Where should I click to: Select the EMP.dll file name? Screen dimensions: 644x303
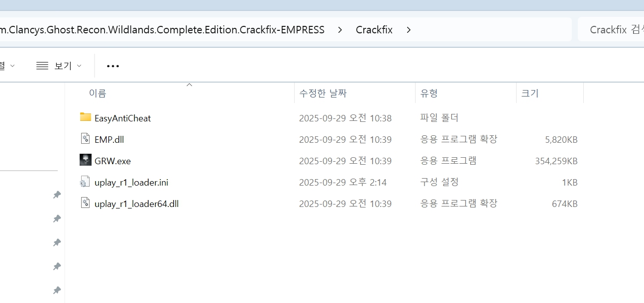click(109, 139)
